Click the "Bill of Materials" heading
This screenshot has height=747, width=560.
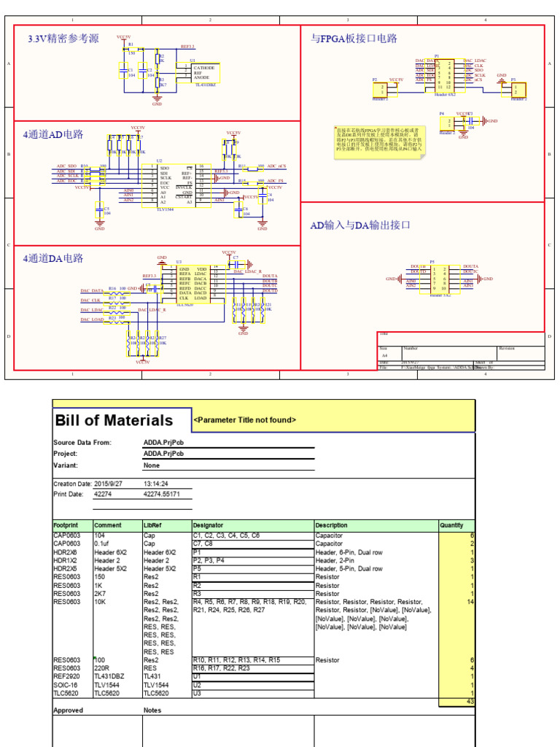114,420
